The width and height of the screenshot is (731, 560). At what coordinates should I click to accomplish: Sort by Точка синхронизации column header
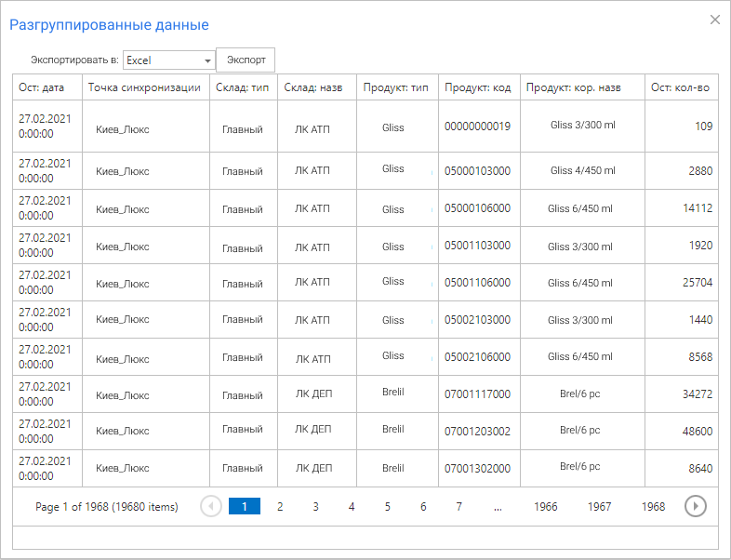coord(146,87)
